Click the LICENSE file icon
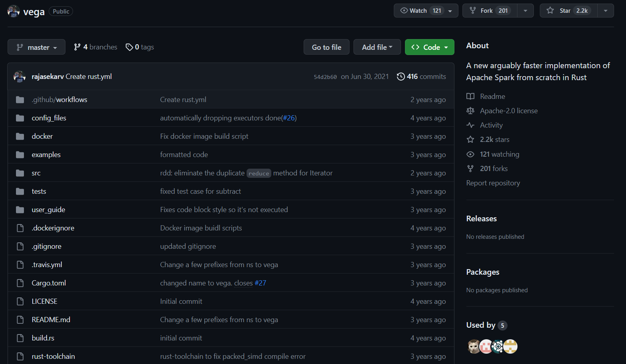 click(x=20, y=301)
